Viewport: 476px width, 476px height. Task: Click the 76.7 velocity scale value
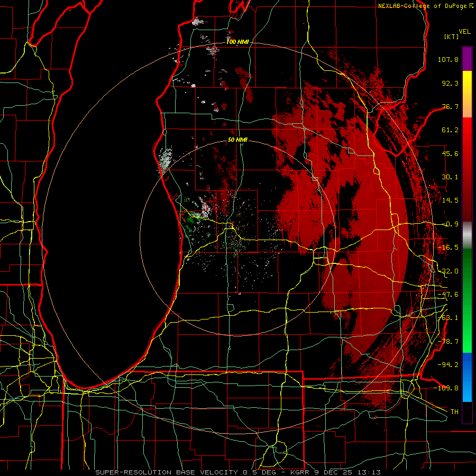450,106
